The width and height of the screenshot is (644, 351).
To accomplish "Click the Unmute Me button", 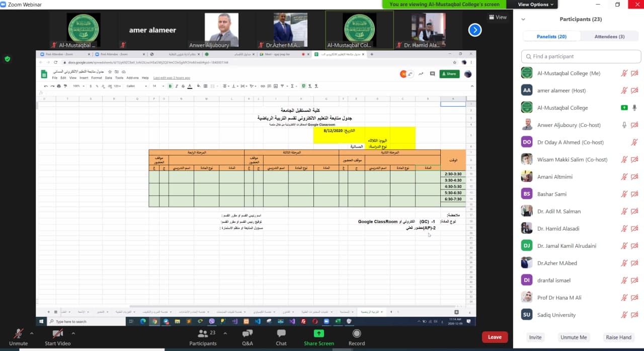I will pos(574,337).
